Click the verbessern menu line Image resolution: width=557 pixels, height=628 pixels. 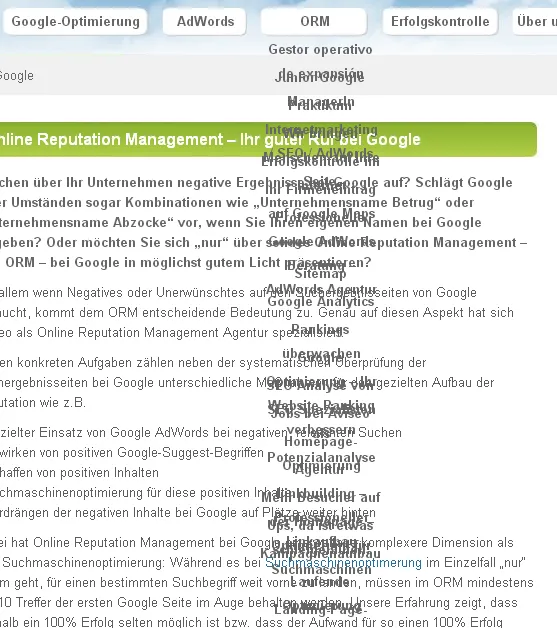[x=321, y=430]
